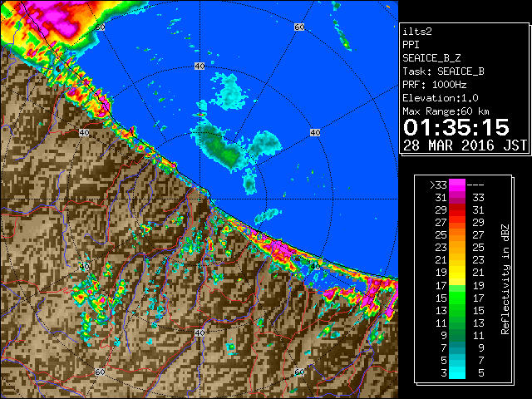Image resolution: width=532 pixels, height=399 pixels.
Task: Pick the bright green 15–17 dBZ band
Action: pyautogui.click(x=457, y=298)
